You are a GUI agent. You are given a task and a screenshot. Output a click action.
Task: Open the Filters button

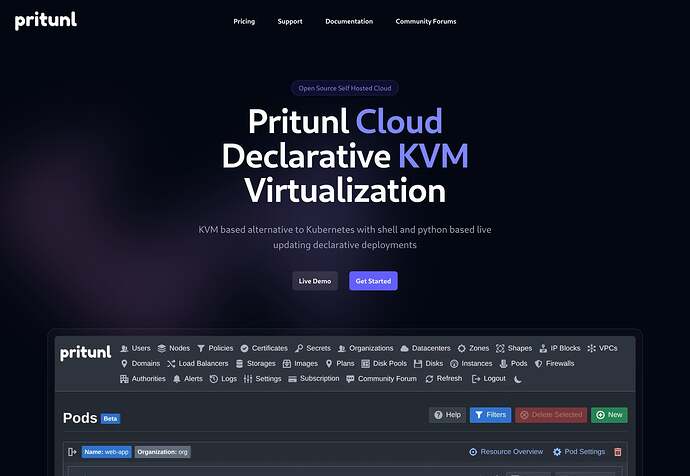[x=491, y=415]
